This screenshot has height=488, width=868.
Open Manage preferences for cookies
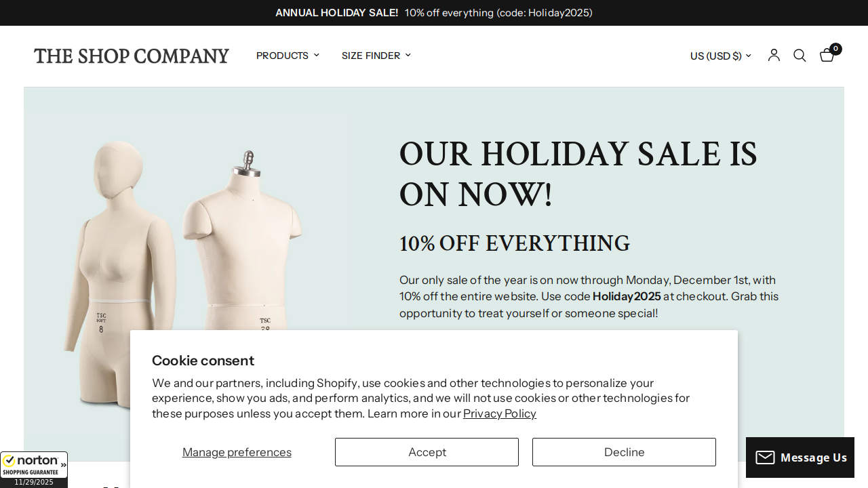click(237, 452)
